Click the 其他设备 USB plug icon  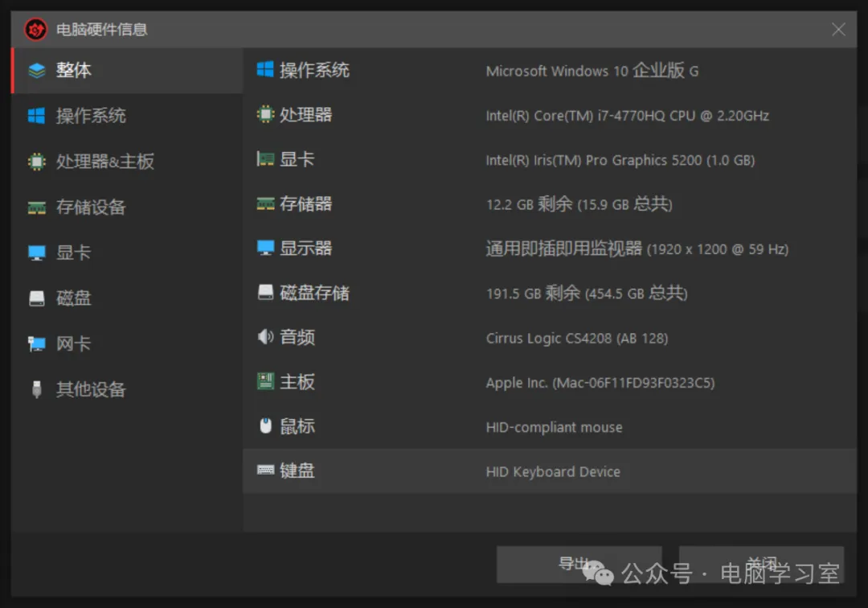[x=36, y=389]
